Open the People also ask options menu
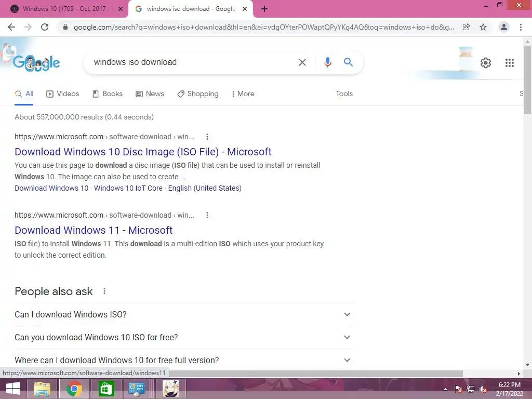The image size is (532, 399). click(x=104, y=291)
